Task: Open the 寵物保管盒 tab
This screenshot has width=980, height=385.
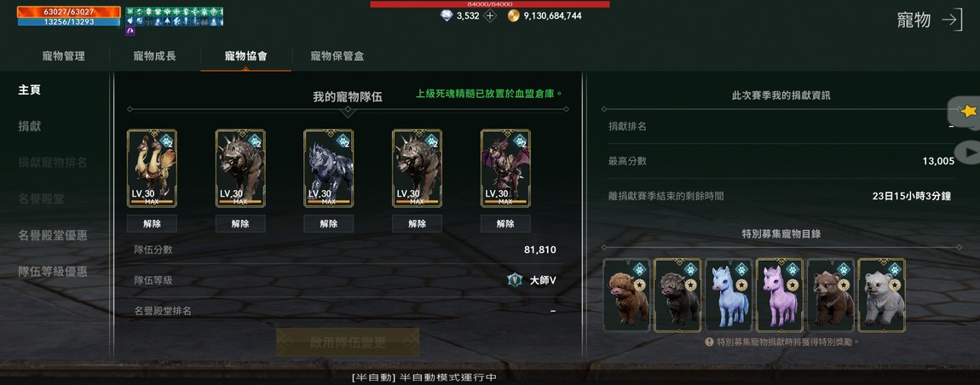Action: point(337,56)
